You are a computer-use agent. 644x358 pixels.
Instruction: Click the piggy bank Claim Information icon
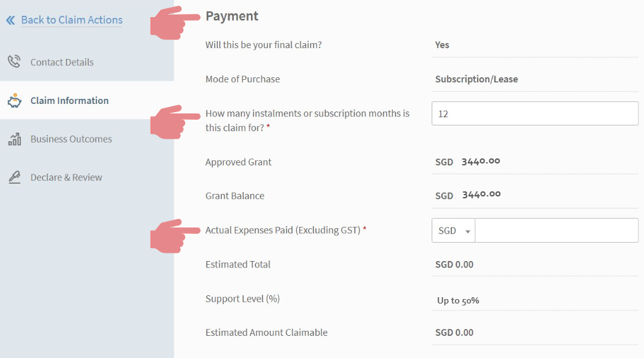point(15,100)
